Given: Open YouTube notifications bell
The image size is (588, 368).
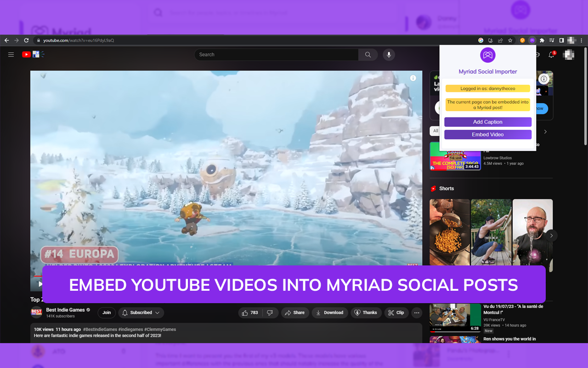Looking at the screenshot, I should coord(552,55).
